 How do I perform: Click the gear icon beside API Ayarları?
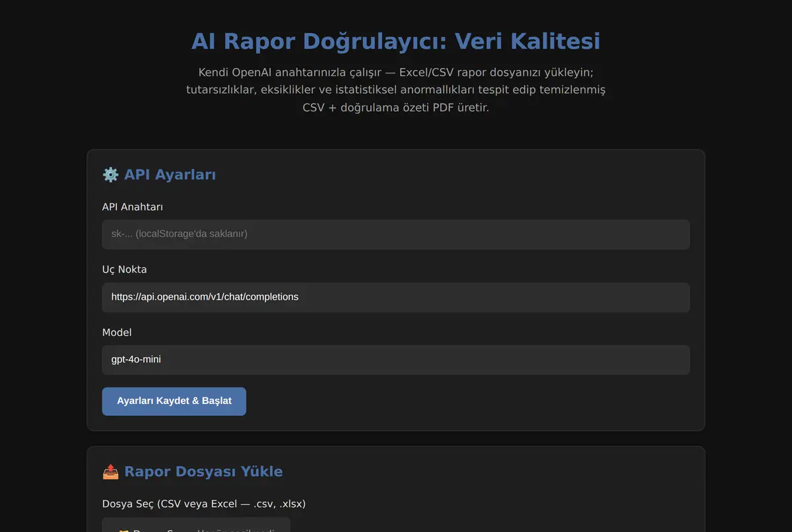point(110,175)
